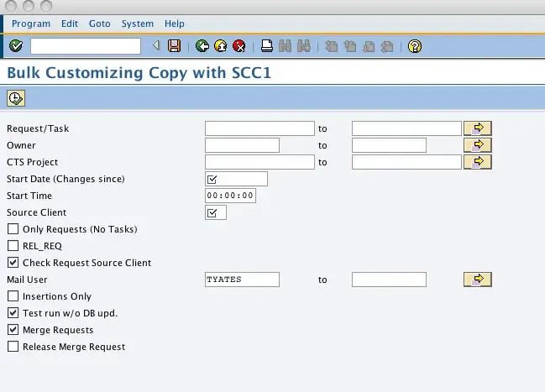Image resolution: width=545 pixels, height=392 pixels.
Task: Open the Program menu
Action: [x=31, y=24]
